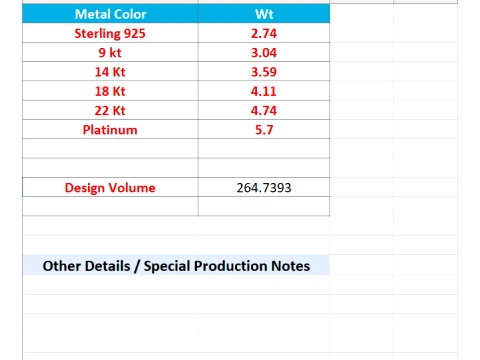Select the 3.04 weight cell
Screen dimensions: 480x360
264,52
